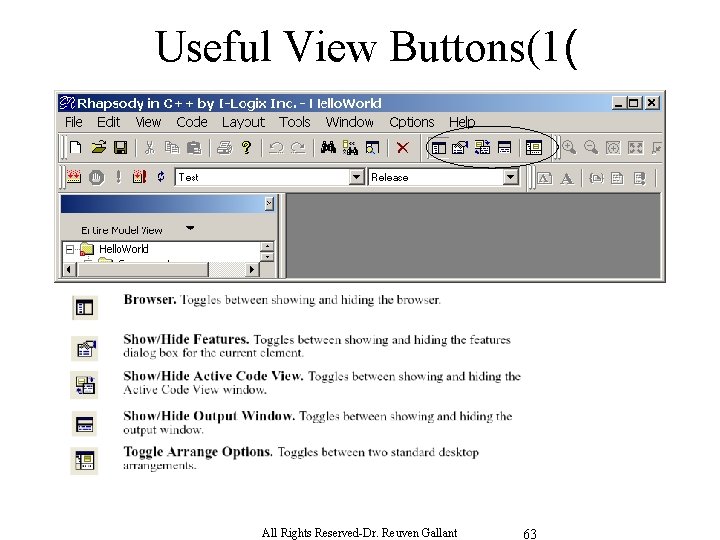Click browser vertical scrollbar up arrow
The height and width of the screenshot is (540, 720).
[x=267, y=247]
